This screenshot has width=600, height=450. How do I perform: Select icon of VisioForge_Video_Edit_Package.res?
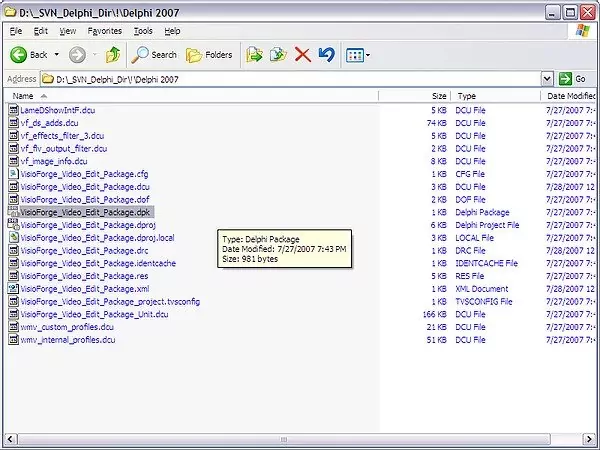coord(13,276)
